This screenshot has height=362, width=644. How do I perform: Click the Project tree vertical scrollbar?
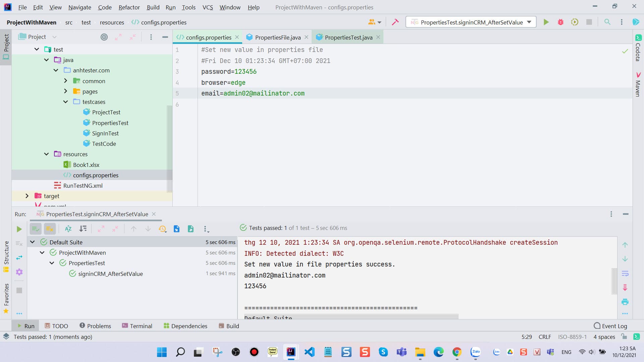click(x=169, y=148)
